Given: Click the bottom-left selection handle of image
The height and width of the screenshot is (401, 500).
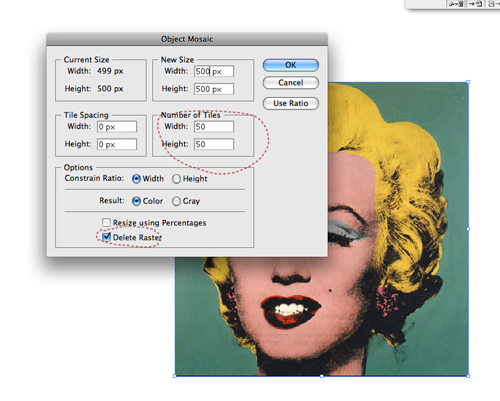Looking at the screenshot, I should click(x=175, y=376).
